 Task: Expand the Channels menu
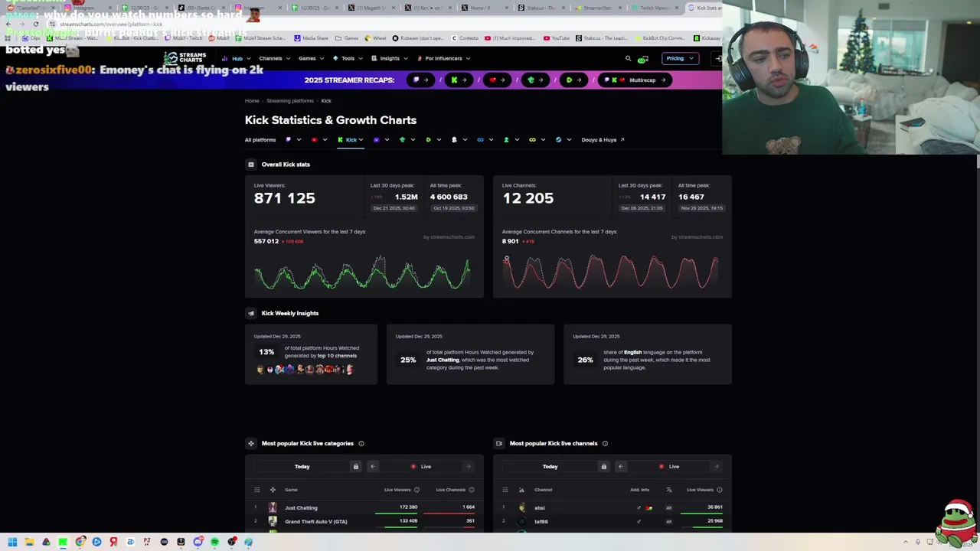[273, 58]
